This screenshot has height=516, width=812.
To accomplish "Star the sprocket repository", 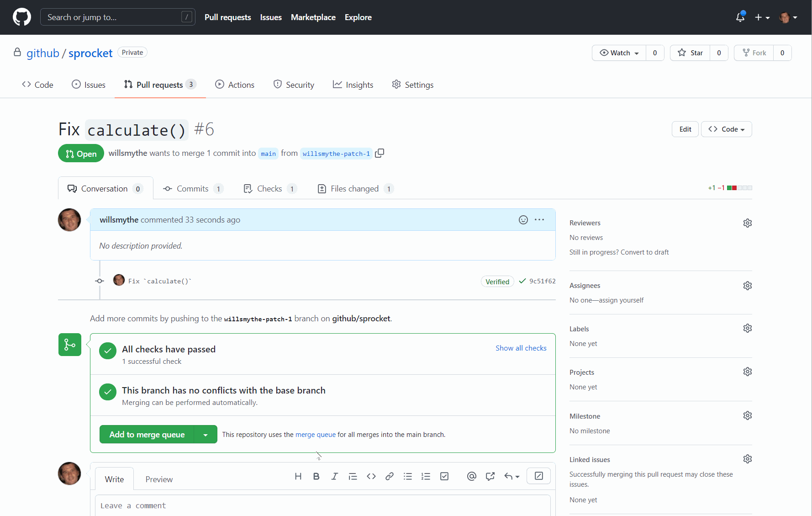I will [x=690, y=53].
